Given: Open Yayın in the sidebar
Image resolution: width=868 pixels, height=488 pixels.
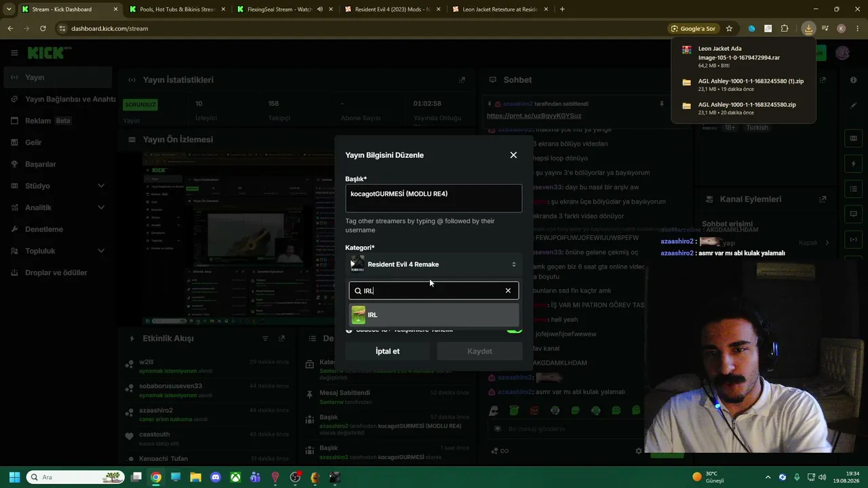Looking at the screenshot, I should coord(59,77).
